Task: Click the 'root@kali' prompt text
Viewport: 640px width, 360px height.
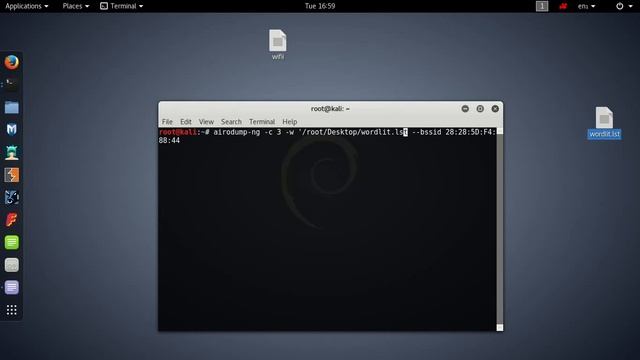Action: (178, 132)
